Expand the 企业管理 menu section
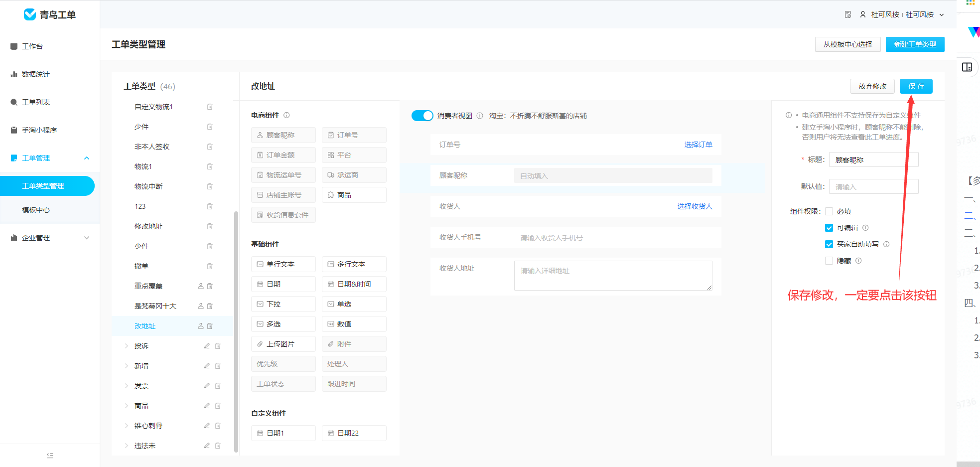Screen dimensions: 980x467 87,238
